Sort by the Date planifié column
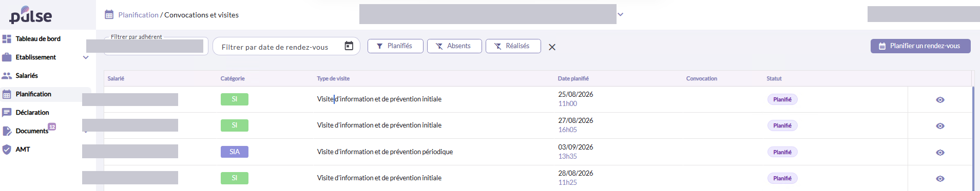 tap(573, 78)
